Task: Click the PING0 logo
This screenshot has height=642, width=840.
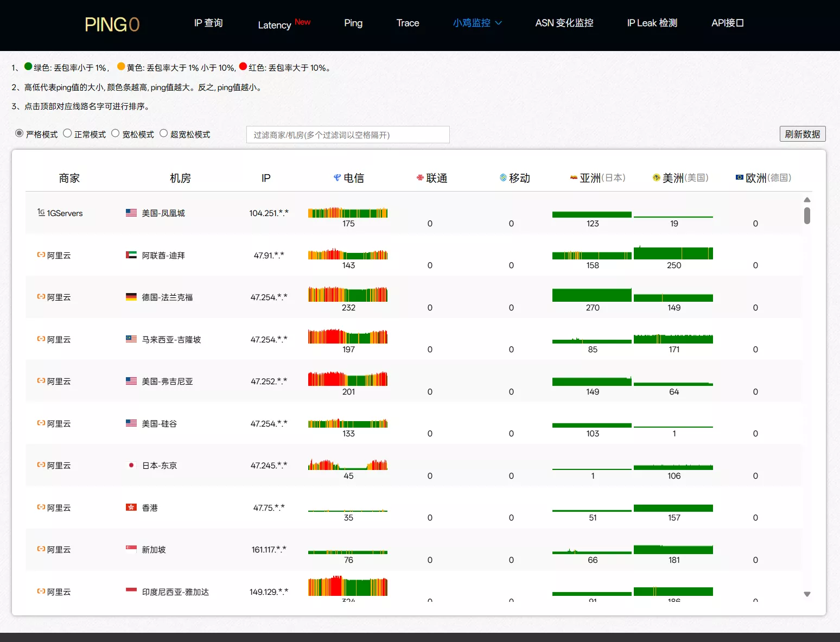Action: click(x=112, y=24)
